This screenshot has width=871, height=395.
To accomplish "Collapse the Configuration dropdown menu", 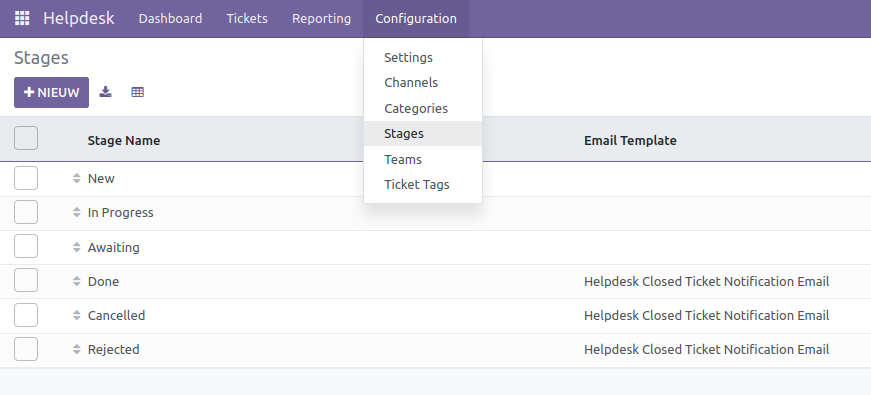I will [416, 18].
